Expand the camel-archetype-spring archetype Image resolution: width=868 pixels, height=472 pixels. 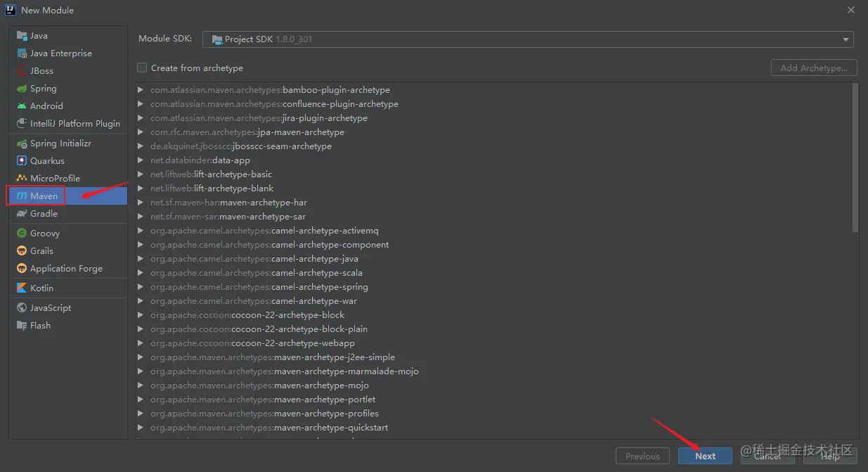point(140,286)
